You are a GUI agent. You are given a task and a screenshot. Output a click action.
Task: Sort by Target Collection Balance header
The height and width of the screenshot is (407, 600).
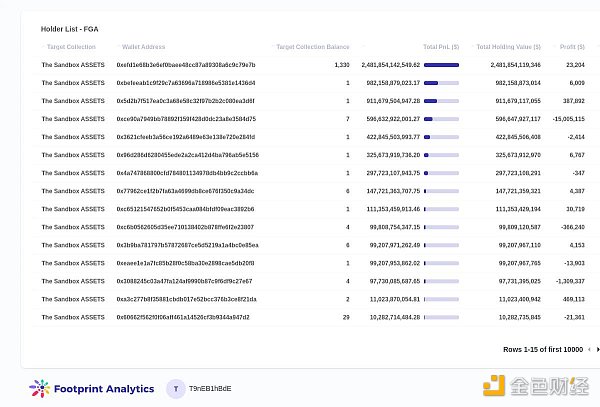tap(313, 47)
